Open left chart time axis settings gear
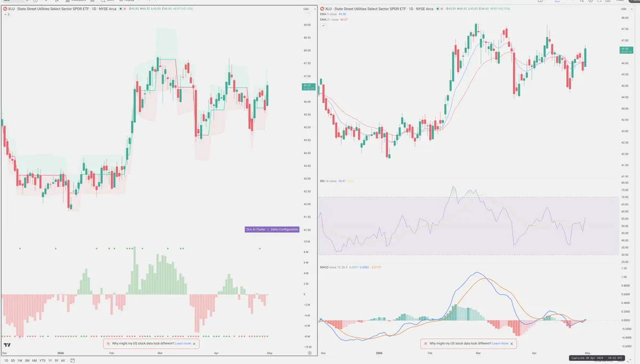 310,353
